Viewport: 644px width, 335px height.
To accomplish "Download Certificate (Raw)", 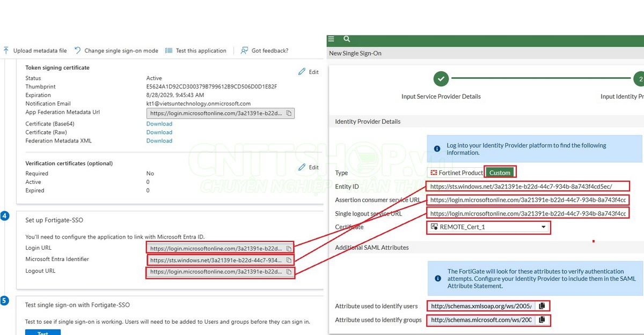I will pos(159,132).
